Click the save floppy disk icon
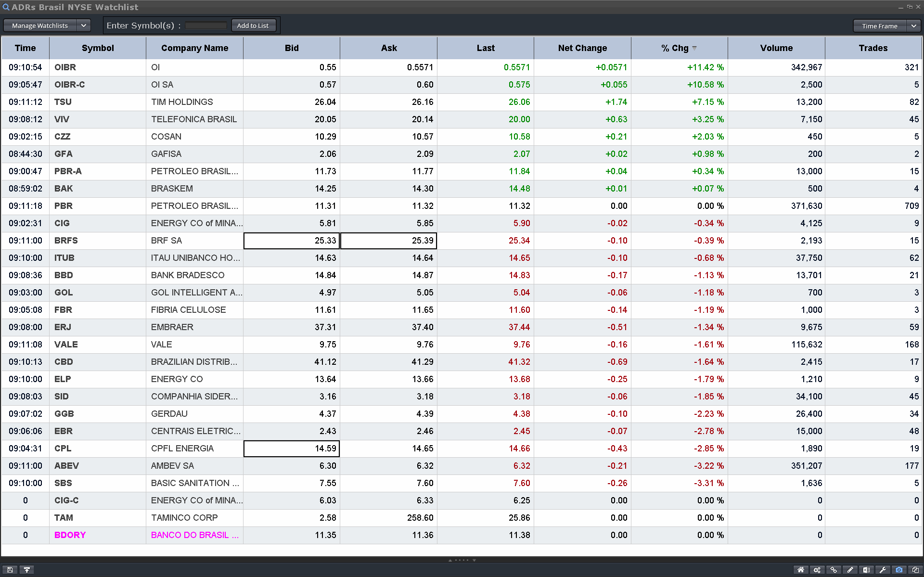924x577 pixels. (10, 570)
